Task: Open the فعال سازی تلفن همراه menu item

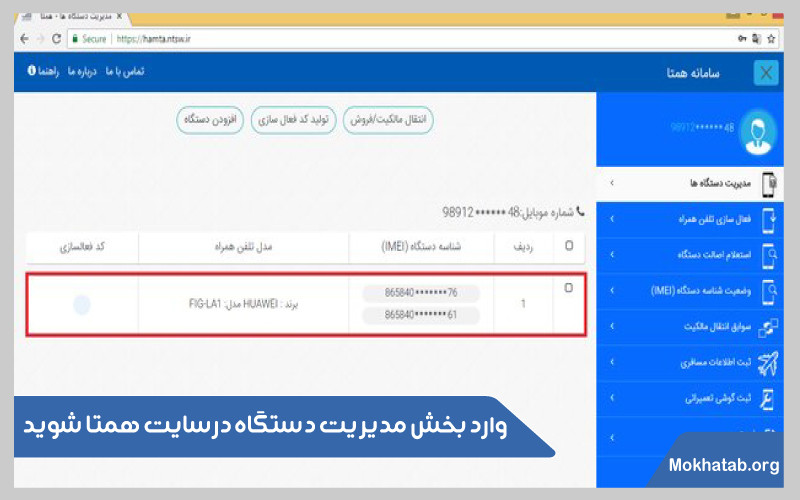Action: [690, 219]
